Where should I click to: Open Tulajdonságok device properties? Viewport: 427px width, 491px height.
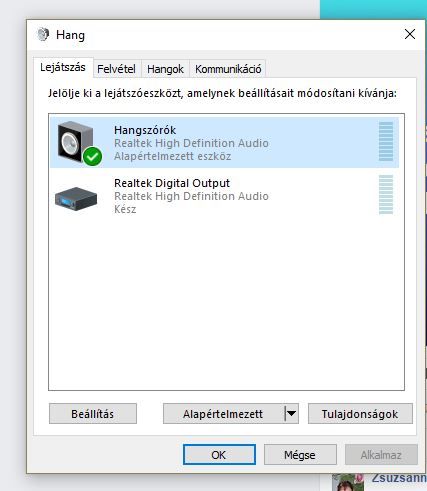[360, 414]
